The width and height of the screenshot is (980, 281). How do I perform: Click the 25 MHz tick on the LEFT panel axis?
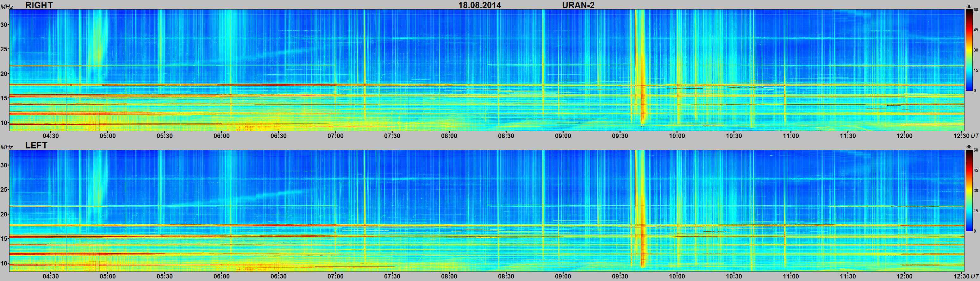click(4, 189)
